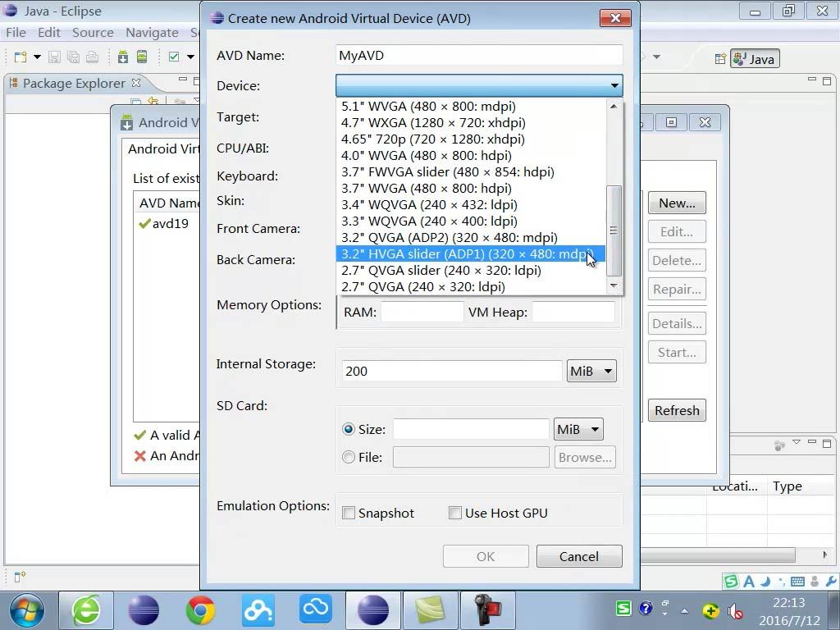Open the New wizard dropdown arrow in toolbar
This screenshot has width=840, height=630.
37,57
